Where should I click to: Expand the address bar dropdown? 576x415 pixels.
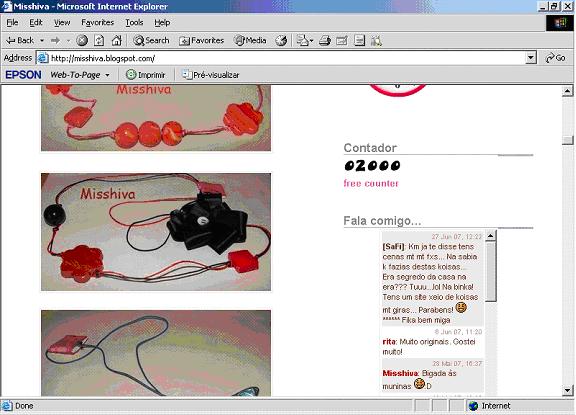pos(530,58)
